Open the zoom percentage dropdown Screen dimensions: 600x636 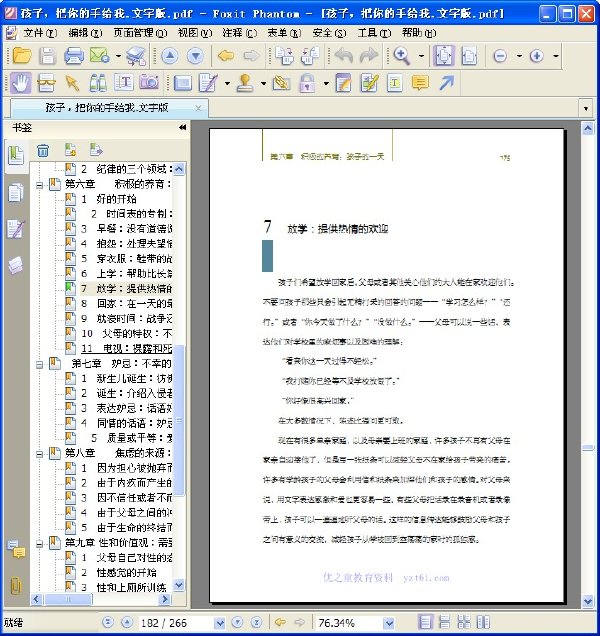[389, 623]
